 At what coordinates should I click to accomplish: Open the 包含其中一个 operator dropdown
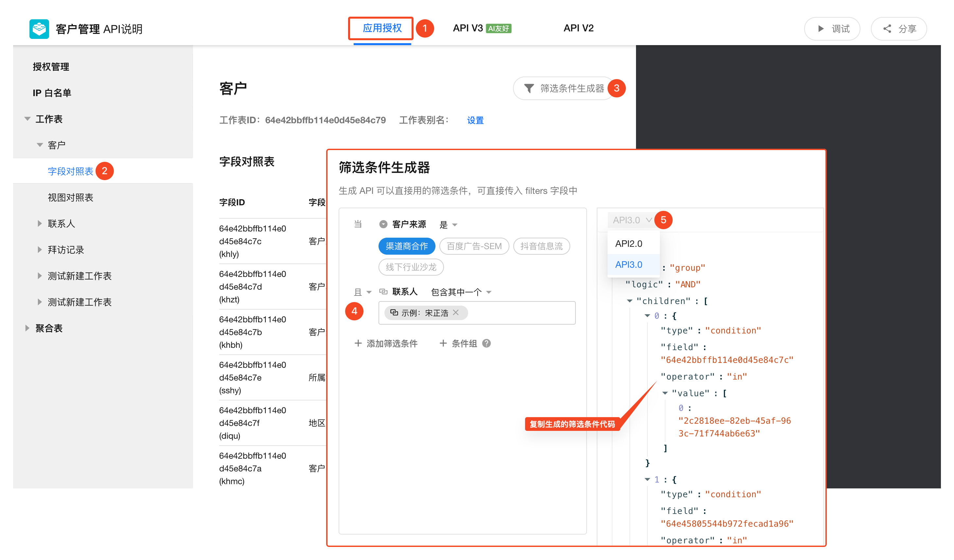(x=461, y=292)
